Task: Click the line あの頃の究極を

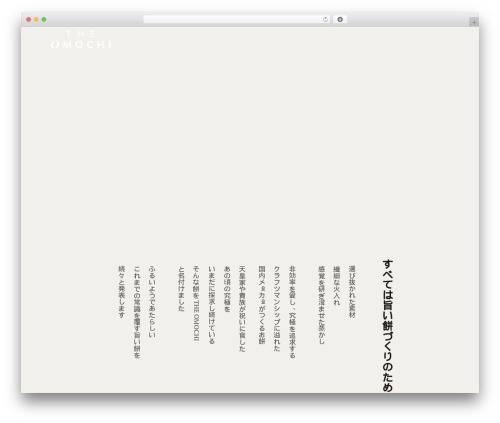Action: point(227,289)
